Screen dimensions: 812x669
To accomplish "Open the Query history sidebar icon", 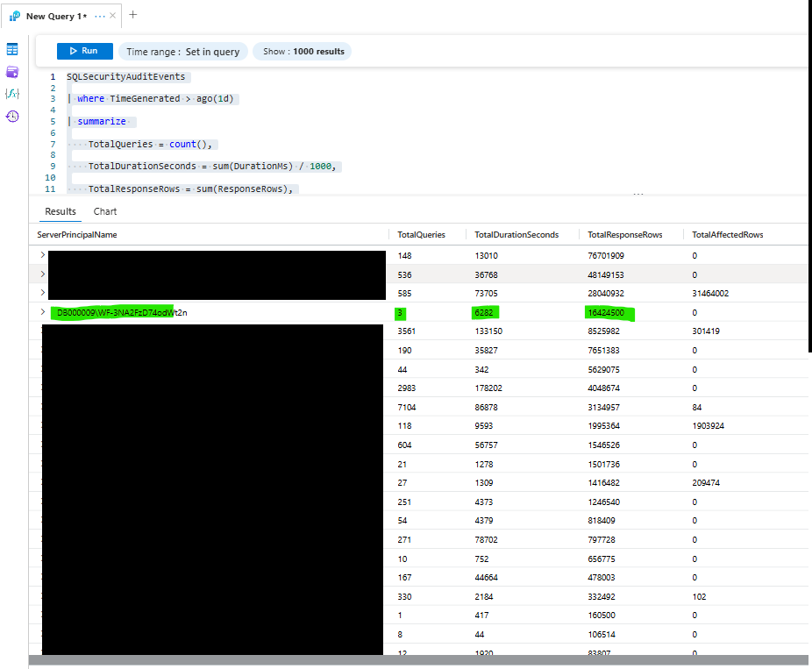I will point(12,116).
